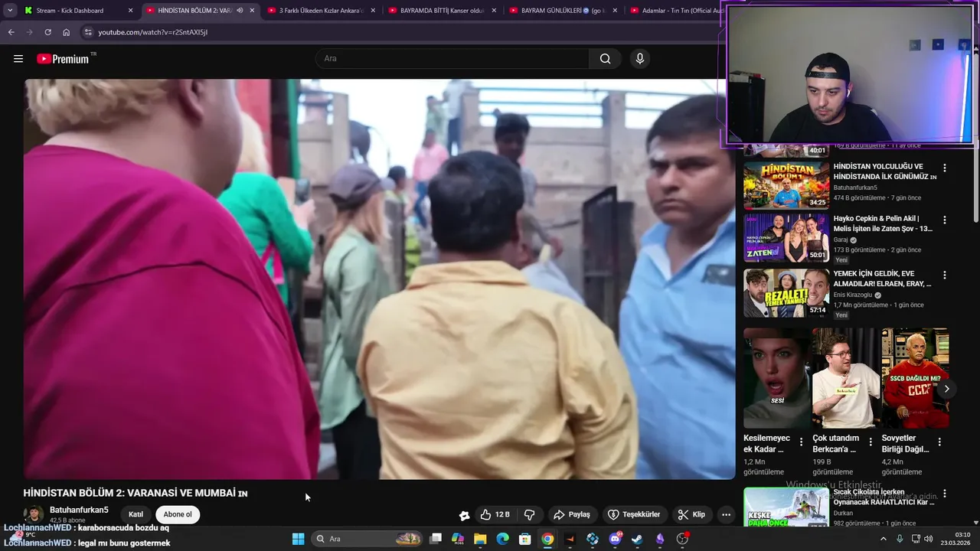Start voice search with microphone icon
Screen dimensions: 980x551
pyautogui.click(x=640, y=59)
